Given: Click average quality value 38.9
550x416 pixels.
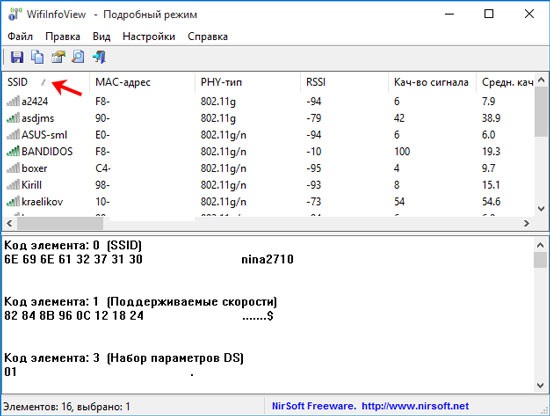Looking at the screenshot, I should coord(491,118).
